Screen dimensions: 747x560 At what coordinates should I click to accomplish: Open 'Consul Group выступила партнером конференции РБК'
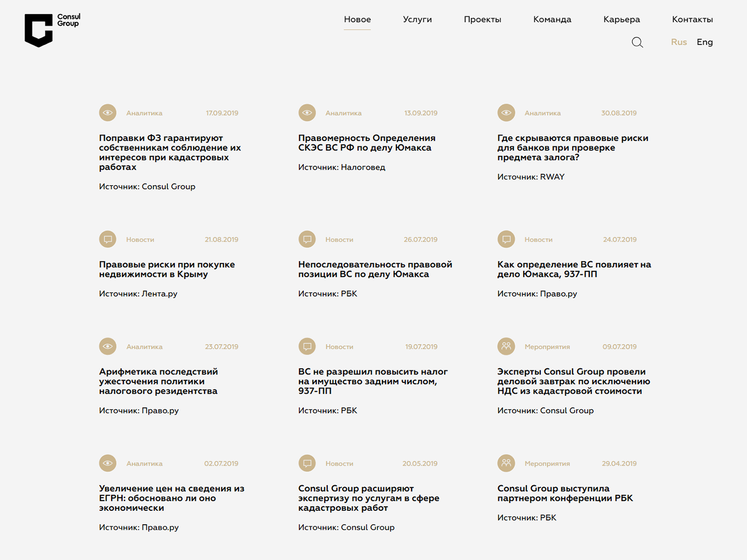565,493
